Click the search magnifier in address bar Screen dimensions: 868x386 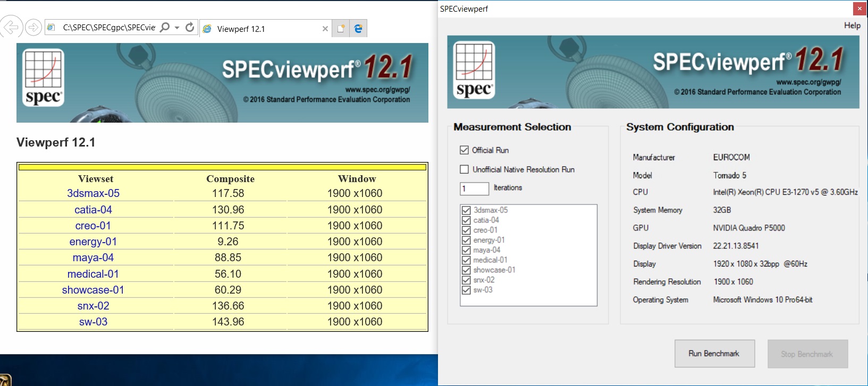pos(165,27)
